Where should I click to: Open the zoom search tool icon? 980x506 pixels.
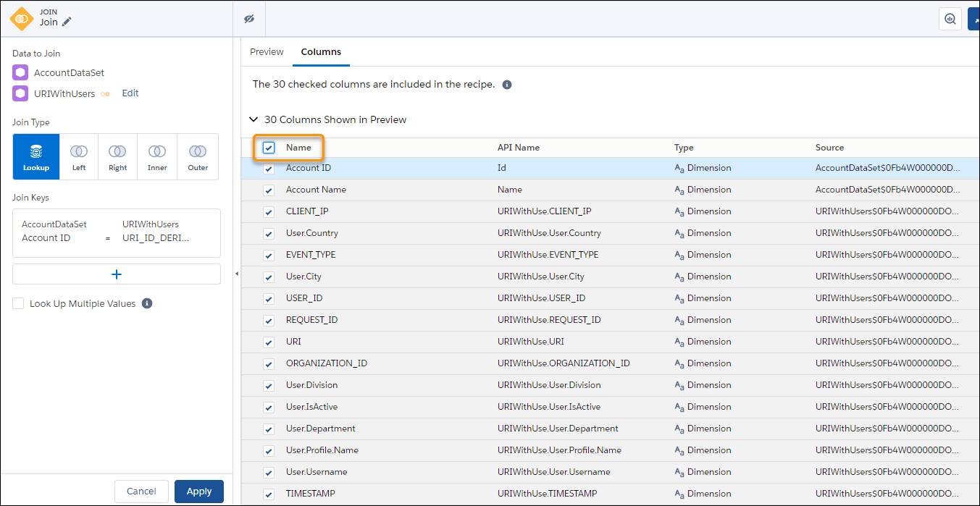click(x=950, y=19)
